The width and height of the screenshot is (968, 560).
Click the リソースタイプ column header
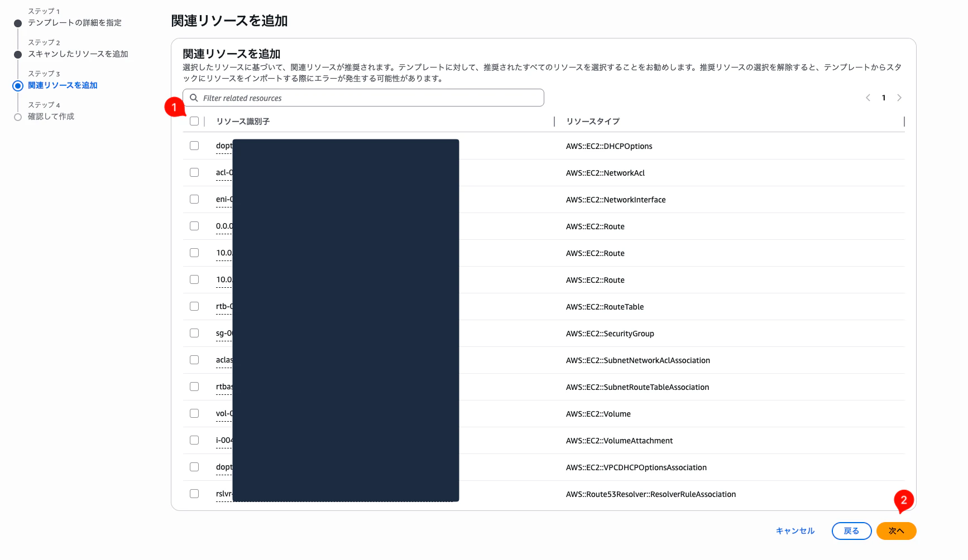[593, 122]
